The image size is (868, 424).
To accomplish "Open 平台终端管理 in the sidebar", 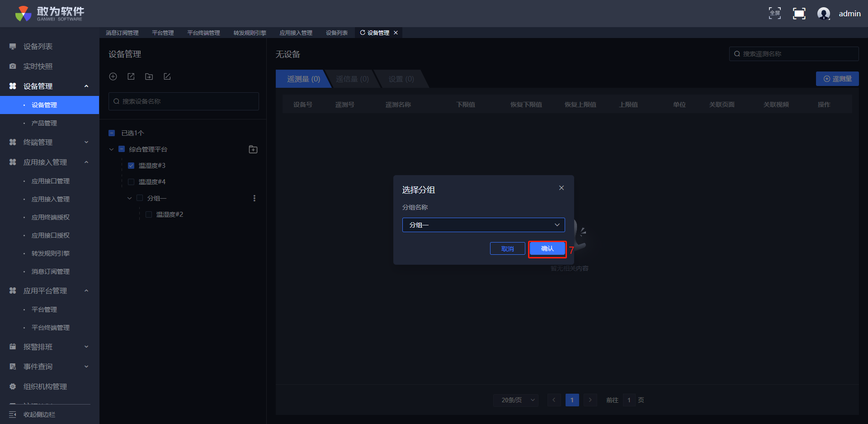I will coord(50,328).
